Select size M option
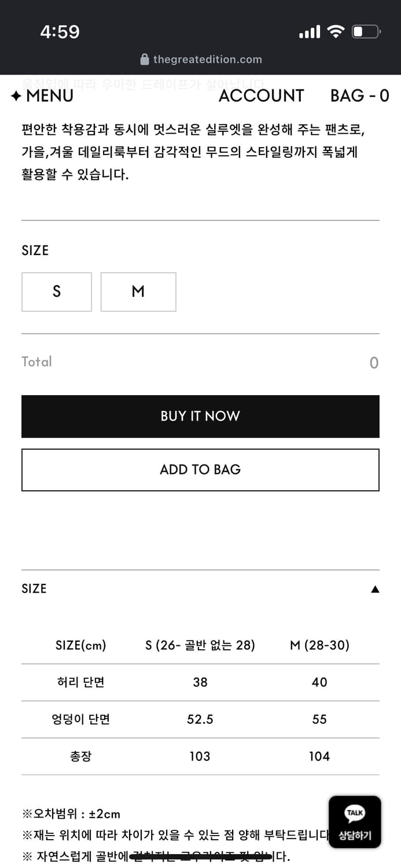The image size is (401, 868). pyautogui.click(x=138, y=292)
